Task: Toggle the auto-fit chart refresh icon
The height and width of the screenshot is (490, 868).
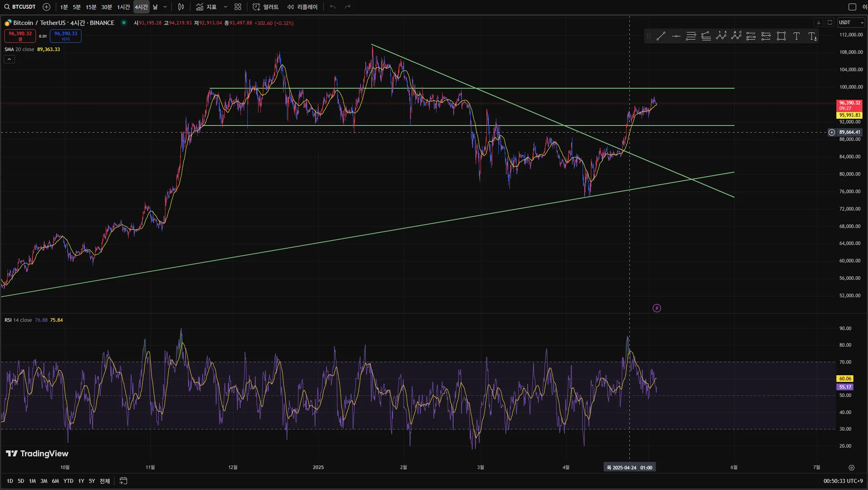Action: [829, 22]
